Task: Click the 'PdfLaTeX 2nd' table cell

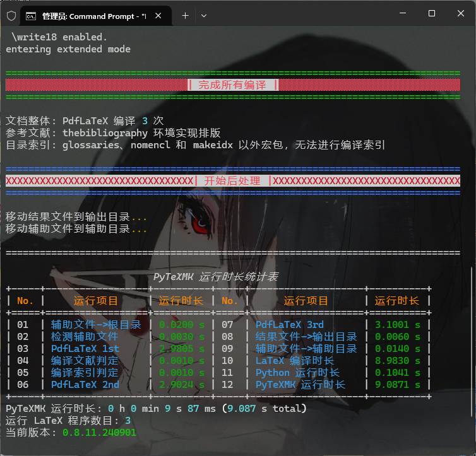Action: [x=85, y=385]
